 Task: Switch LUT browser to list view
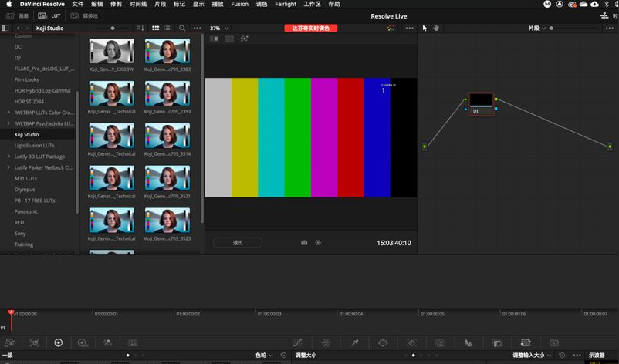[167, 28]
